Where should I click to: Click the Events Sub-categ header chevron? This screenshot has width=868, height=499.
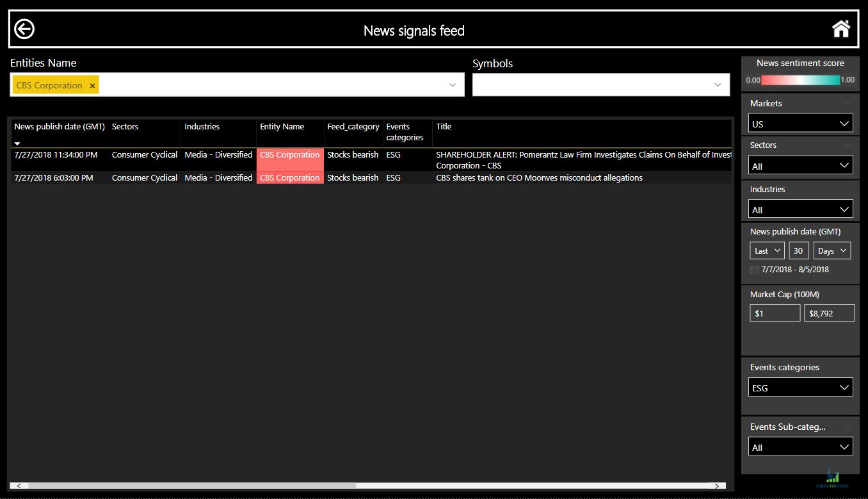848,427
